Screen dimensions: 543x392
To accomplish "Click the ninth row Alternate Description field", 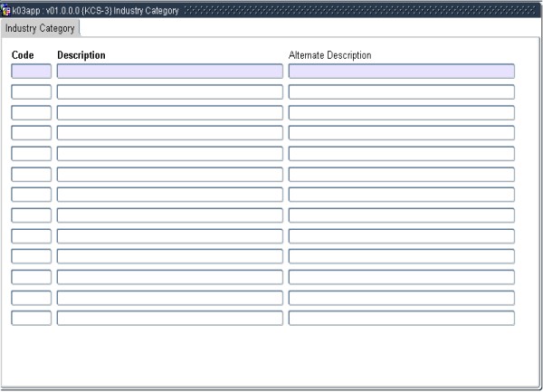I will coord(401,235).
